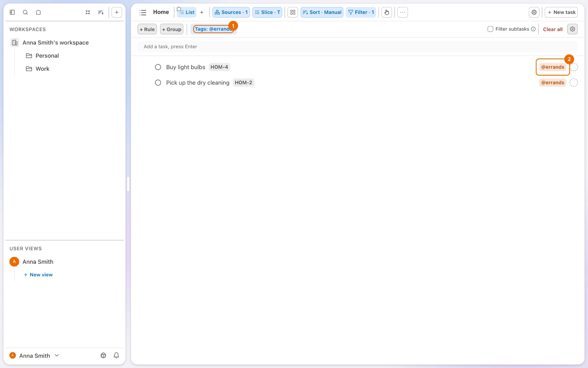The image size is (588, 368).
Task: Click the + Group button
Action: (x=172, y=29)
